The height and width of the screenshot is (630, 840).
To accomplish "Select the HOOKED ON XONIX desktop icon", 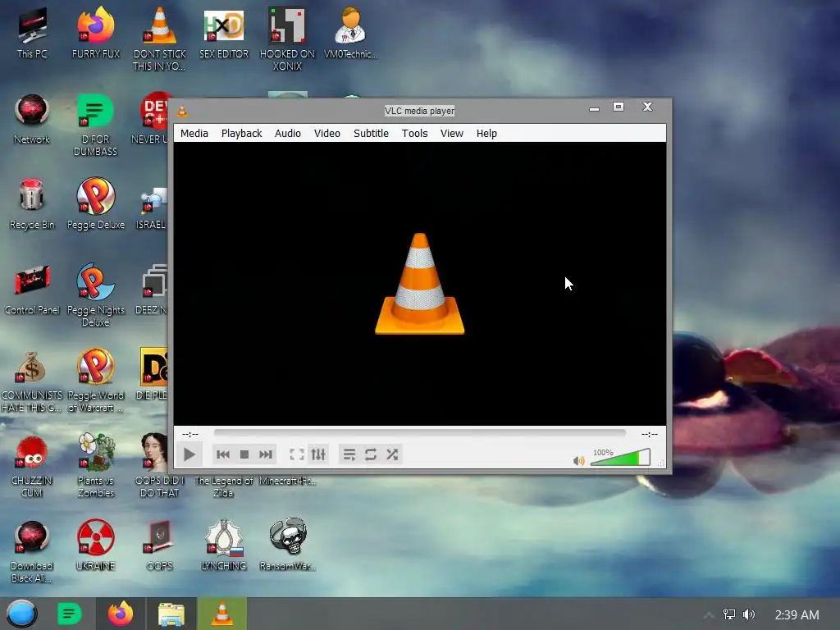I will [287, 39].
